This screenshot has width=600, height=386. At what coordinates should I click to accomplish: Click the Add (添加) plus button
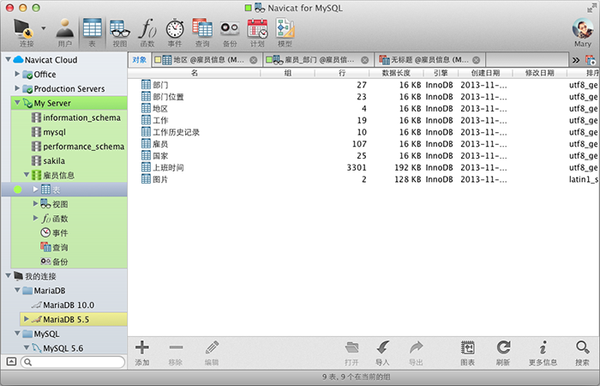pos(142,353)
